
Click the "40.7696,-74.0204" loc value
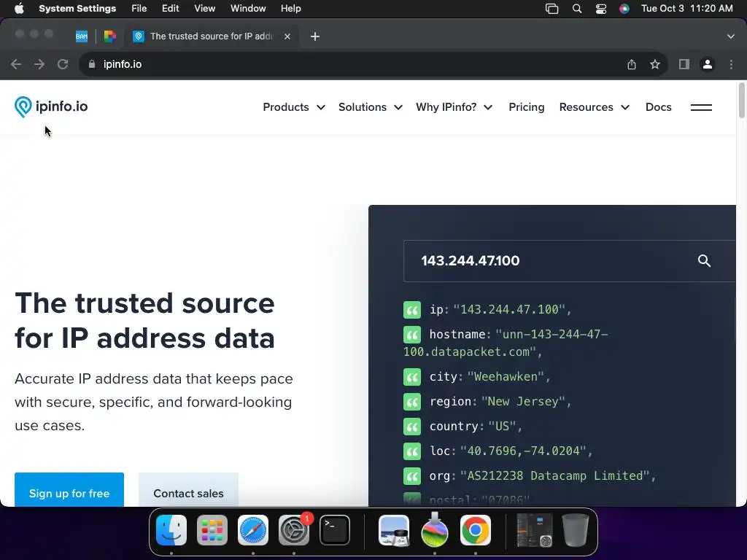coord(523,451)
